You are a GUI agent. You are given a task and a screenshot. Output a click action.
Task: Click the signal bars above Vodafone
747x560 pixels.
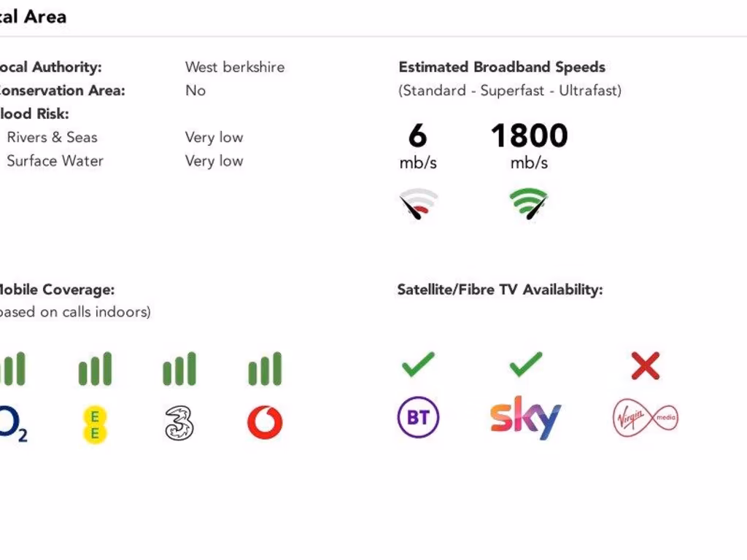click(265, 369)
